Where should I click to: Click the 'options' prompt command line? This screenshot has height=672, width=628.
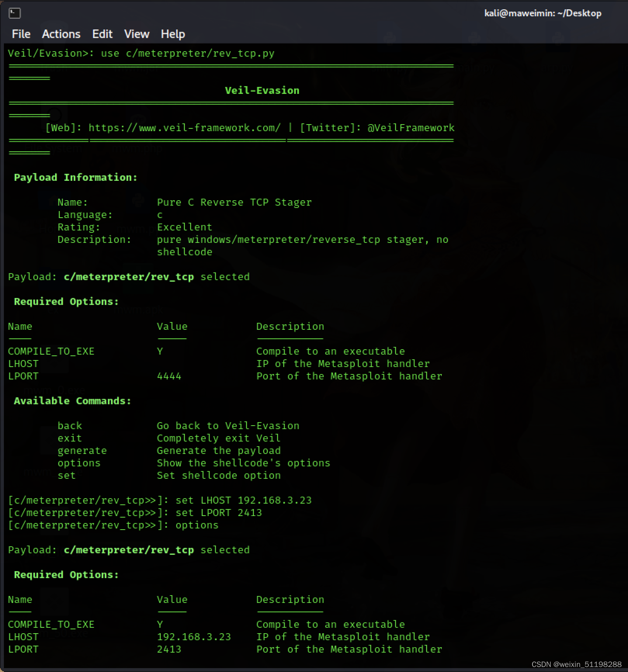(x=113, y=525)
